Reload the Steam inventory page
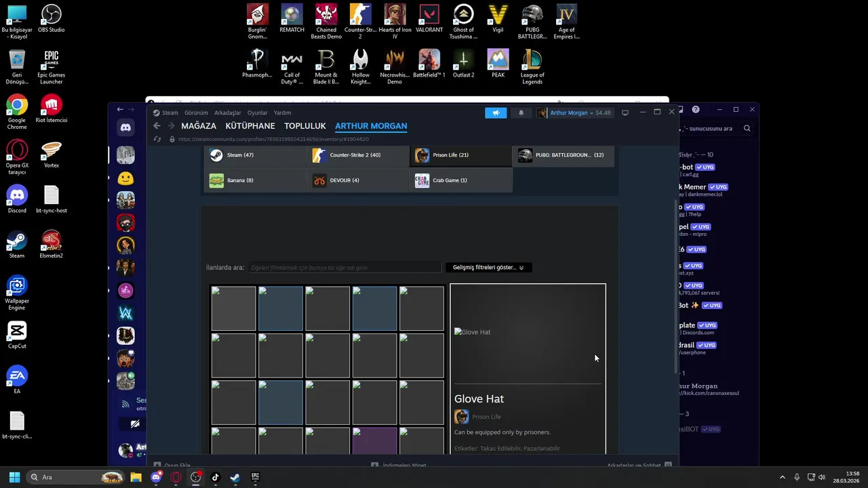The image size is (868, 488). click(157, 139)
